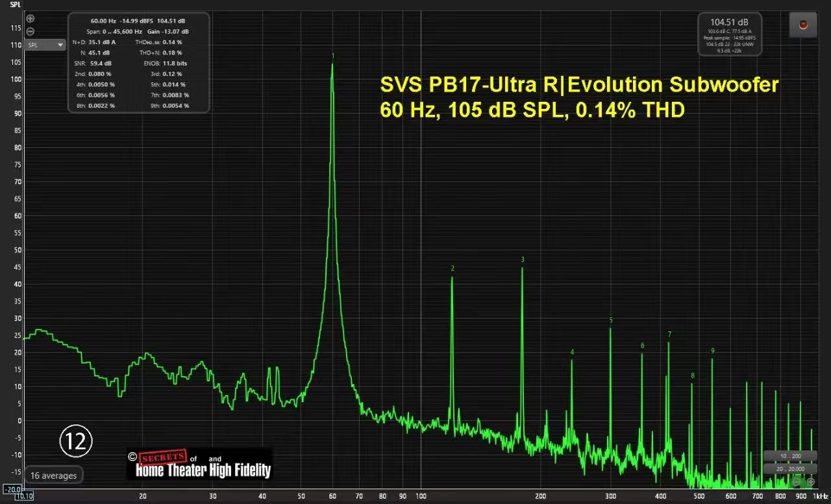Click the vertical zoom in plus icon
Screen dimensions: 831x504
[x=31, y=19]
